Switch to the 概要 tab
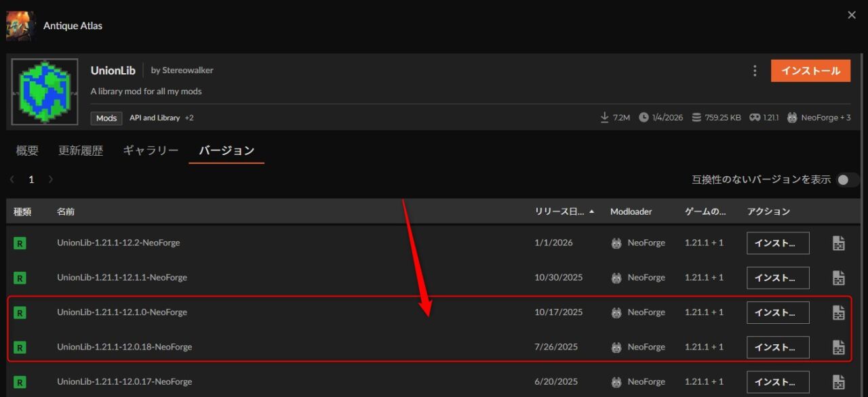The image size is (868, 397). [x=27, y=150]
